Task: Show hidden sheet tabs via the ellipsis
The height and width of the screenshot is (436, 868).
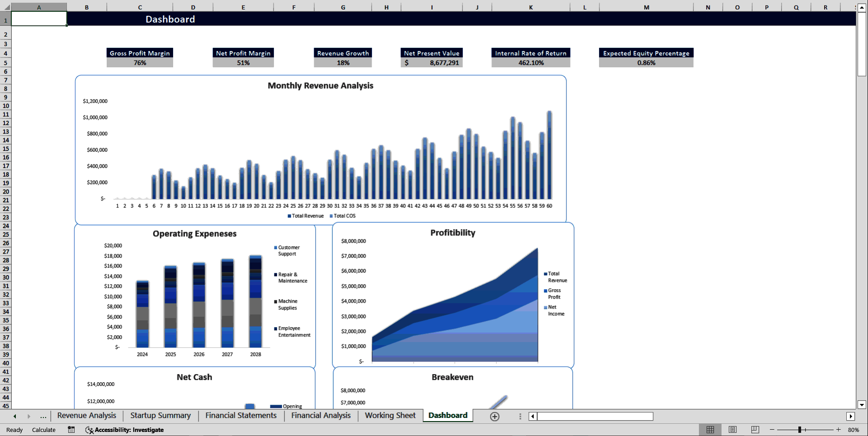Action: pyautogui.click(x=43, y=416)
